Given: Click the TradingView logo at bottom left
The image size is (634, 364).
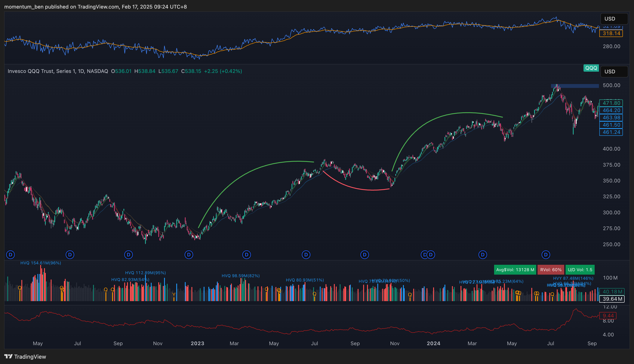Looking at the screenshot, I should click(x=25, y=357).
